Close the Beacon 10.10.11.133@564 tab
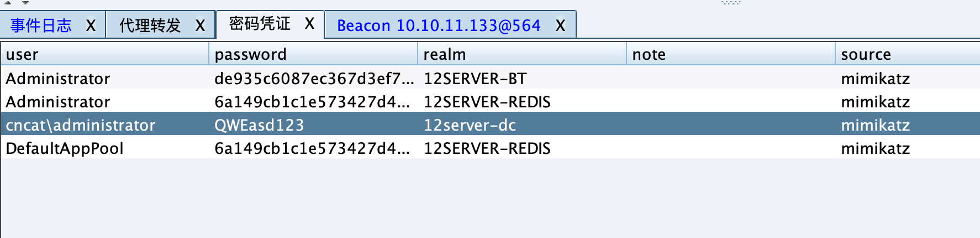980x238 pixels. (560, 25)
